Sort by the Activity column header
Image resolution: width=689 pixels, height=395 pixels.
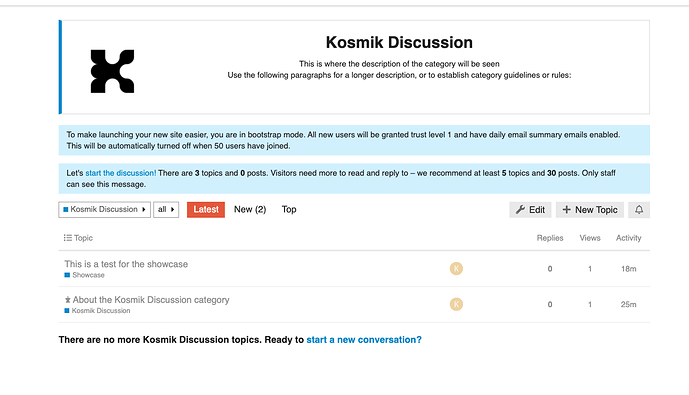pyautogui.click(x=628, y=238)
